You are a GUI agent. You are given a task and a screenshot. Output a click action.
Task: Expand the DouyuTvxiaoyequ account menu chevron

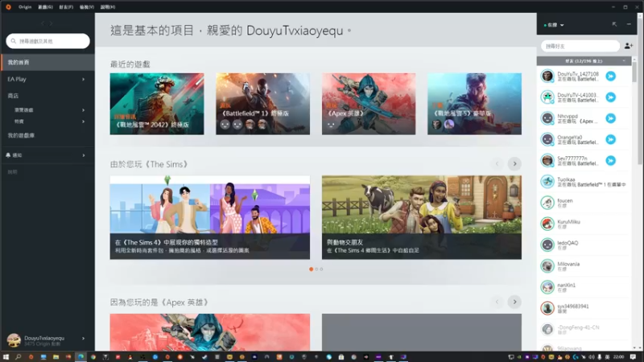[84, 339]
